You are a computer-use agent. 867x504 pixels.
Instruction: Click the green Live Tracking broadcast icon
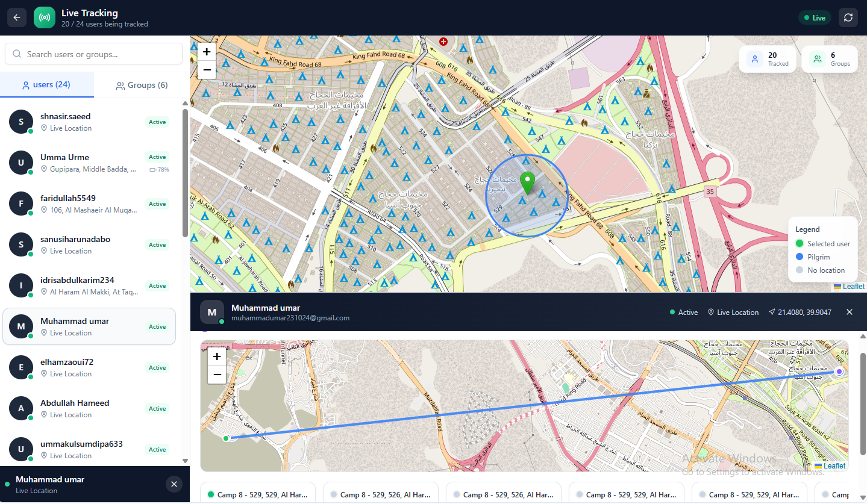(x=45, y=17)
